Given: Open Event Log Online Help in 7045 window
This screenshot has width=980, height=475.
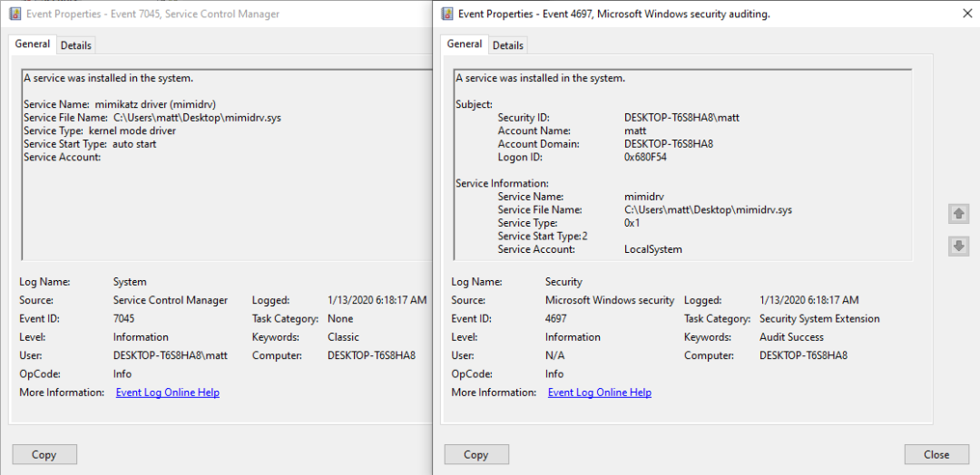Looking at the screenshot, I should pos(168,393).
